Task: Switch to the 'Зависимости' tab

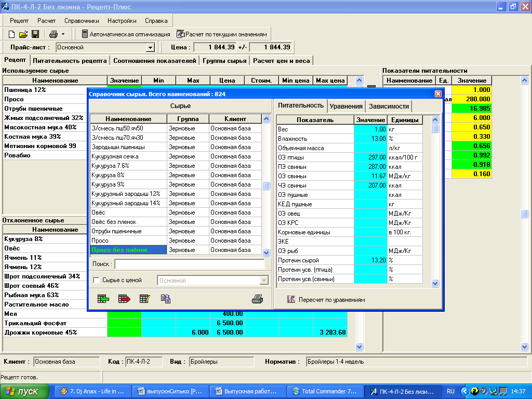Action: [389, 106]
